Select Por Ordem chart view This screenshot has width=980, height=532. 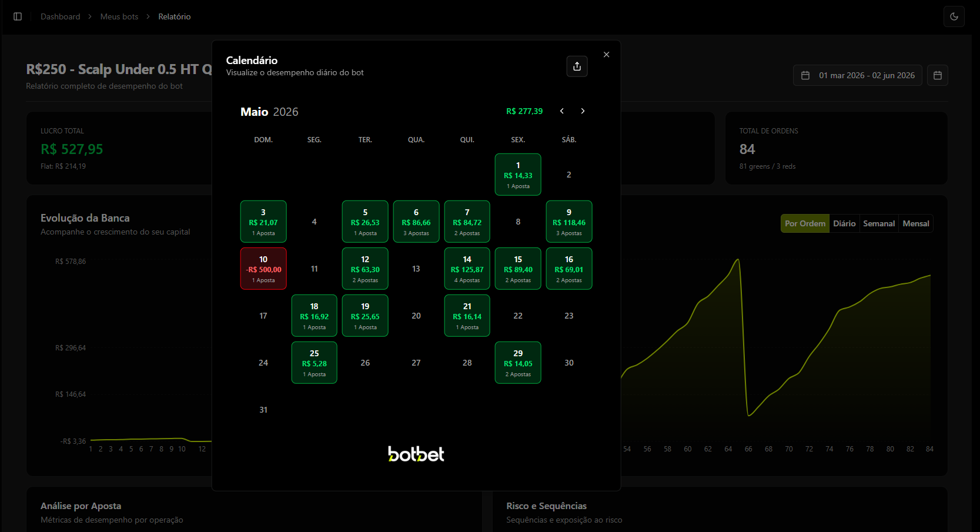click(x=805, y=223)
